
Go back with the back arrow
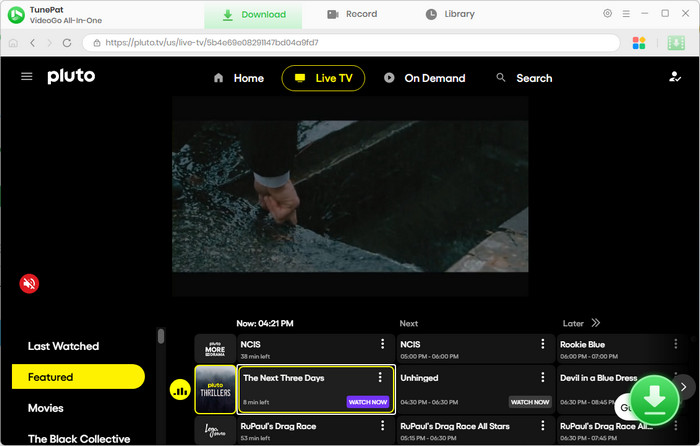[x=32, y=43]
